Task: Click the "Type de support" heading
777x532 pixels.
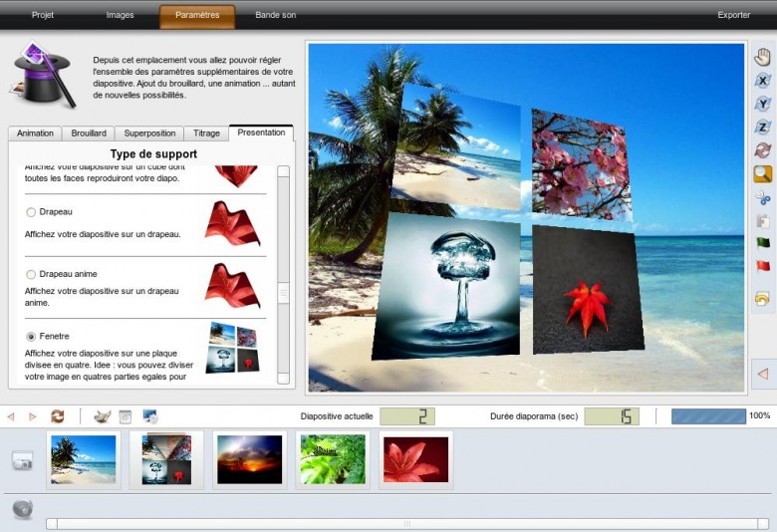Action: pos(153,154)
